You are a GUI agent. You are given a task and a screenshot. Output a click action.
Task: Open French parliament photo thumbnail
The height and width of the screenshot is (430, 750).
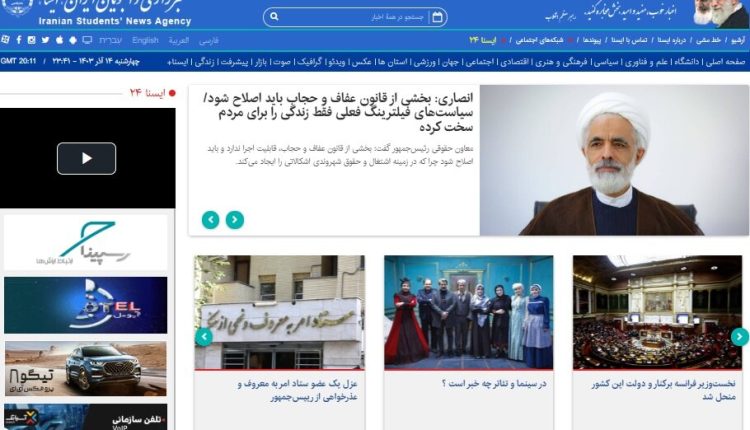[x=658, y=312]
